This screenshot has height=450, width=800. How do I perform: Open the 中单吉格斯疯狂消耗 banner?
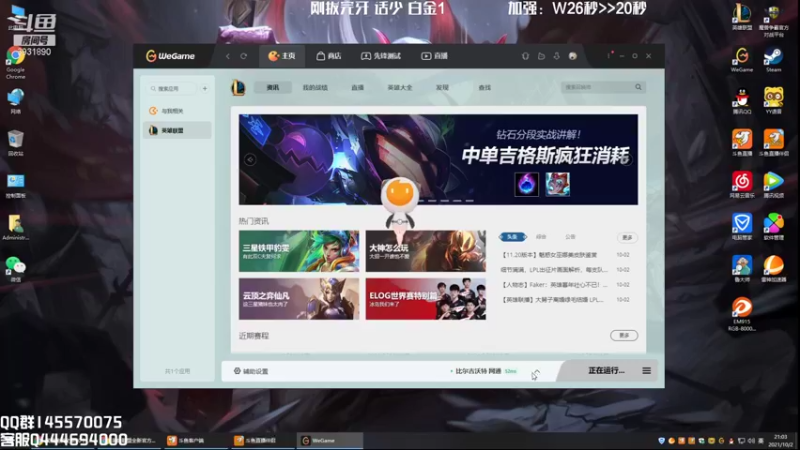pos(438,160)
